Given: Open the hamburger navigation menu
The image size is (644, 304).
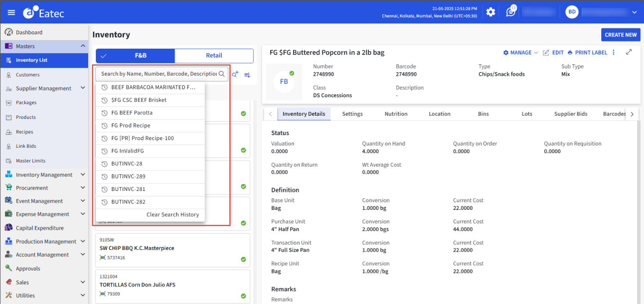Looking at the screenshot, I should click(11, 12).
